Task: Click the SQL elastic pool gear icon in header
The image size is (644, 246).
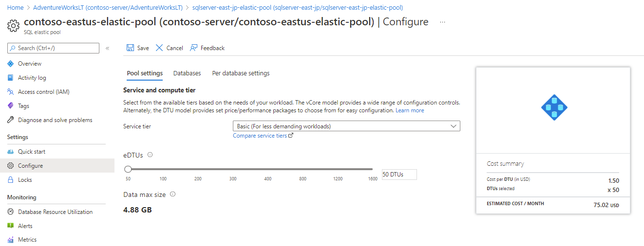Action: pos(13,26)
